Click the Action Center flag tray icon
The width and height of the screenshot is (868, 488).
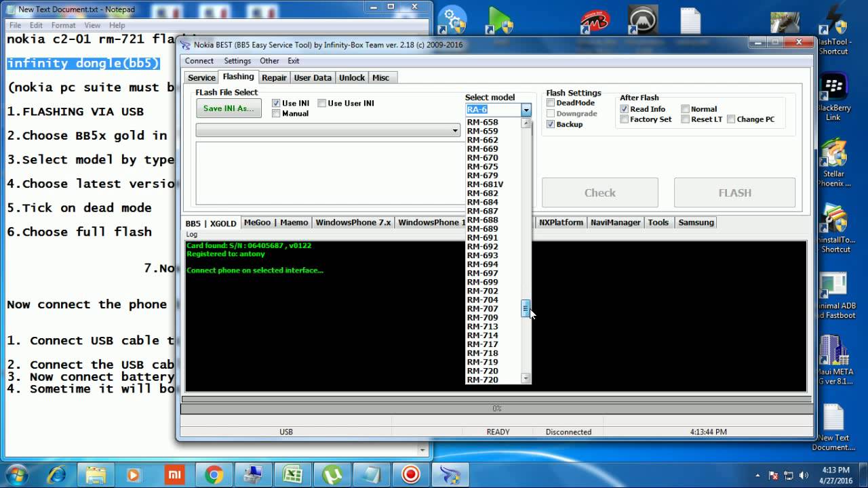point(773,475)
